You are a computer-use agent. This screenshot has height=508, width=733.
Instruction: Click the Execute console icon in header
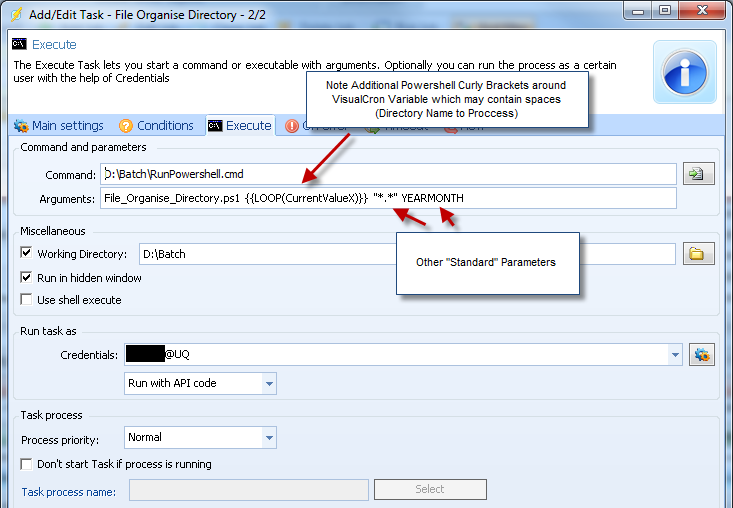[20, 44]
